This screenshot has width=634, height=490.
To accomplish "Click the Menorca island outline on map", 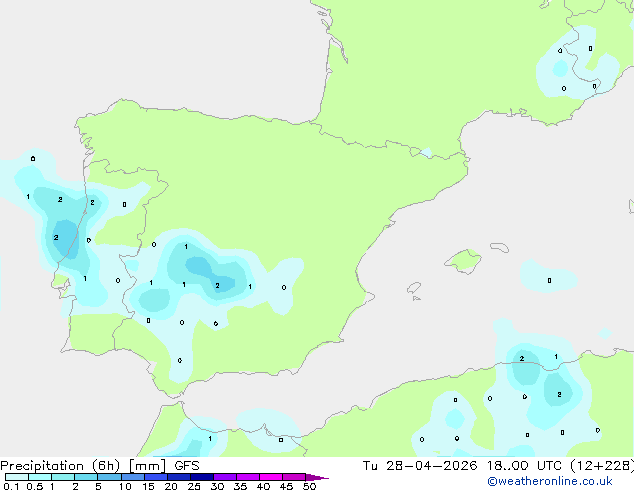I will [x=500, y=247].
